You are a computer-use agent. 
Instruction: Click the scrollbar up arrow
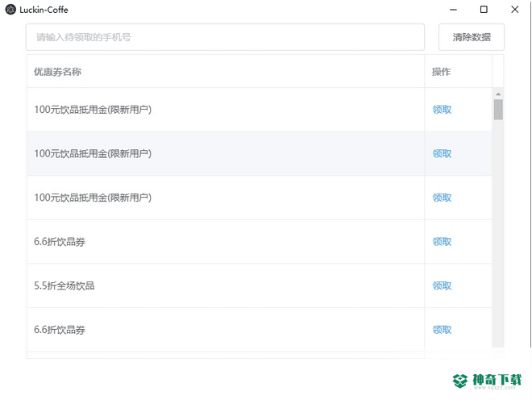click(x=498, y=94)
